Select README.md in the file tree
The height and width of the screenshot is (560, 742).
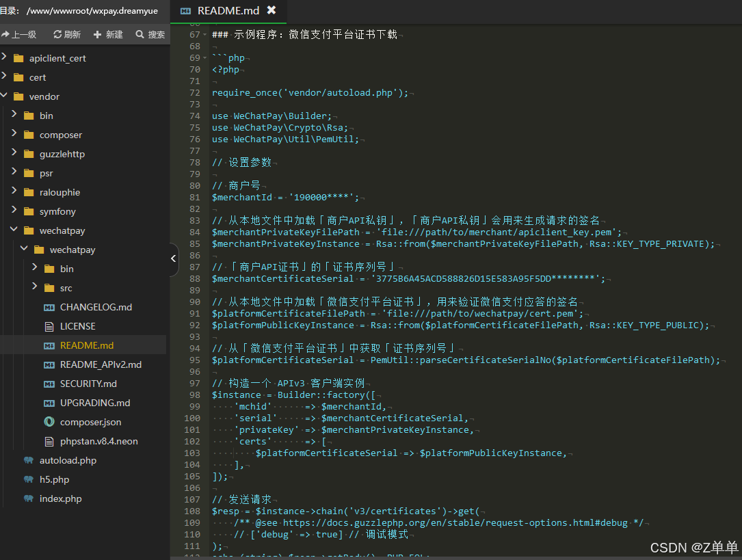pyautogui.click(x=87, y=346)
